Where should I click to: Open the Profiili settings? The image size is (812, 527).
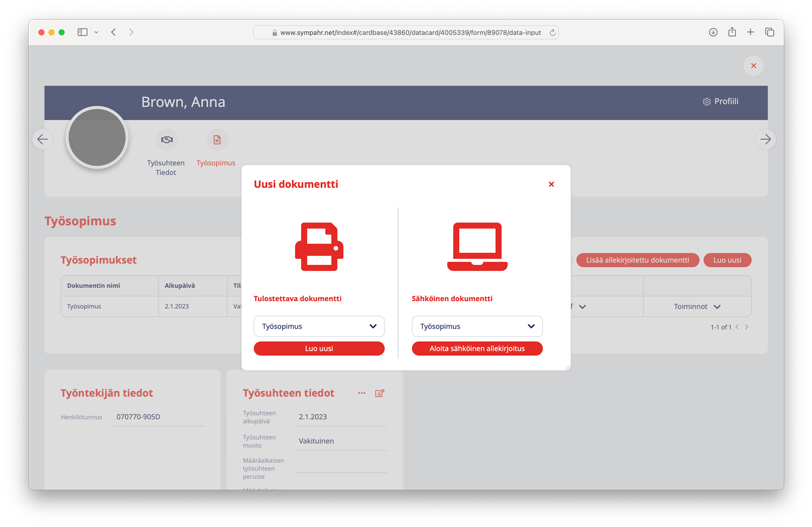point(721,101)
